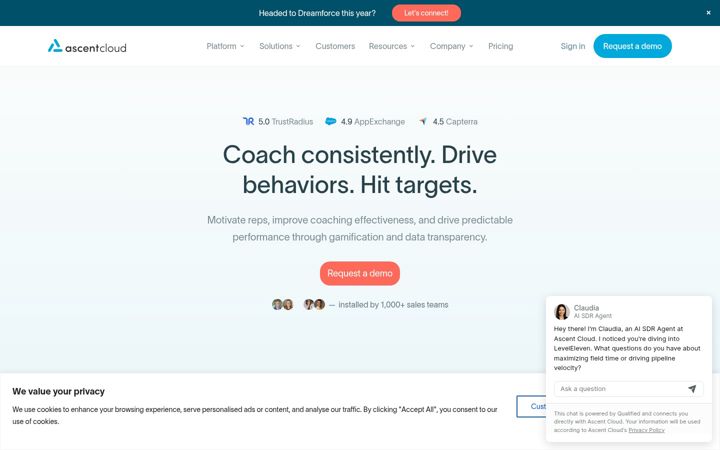Viewport: 720px width, 450px height.
Task: Open the Solutions nav item
Action: [276, 46]
